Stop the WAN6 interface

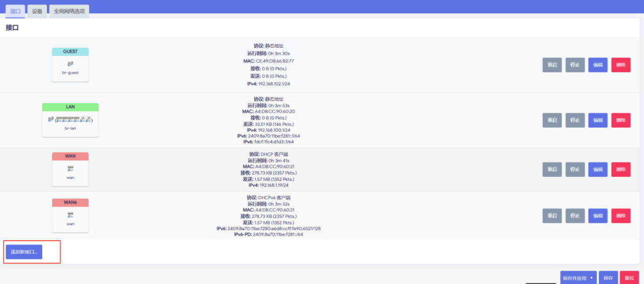coord(575,216)
